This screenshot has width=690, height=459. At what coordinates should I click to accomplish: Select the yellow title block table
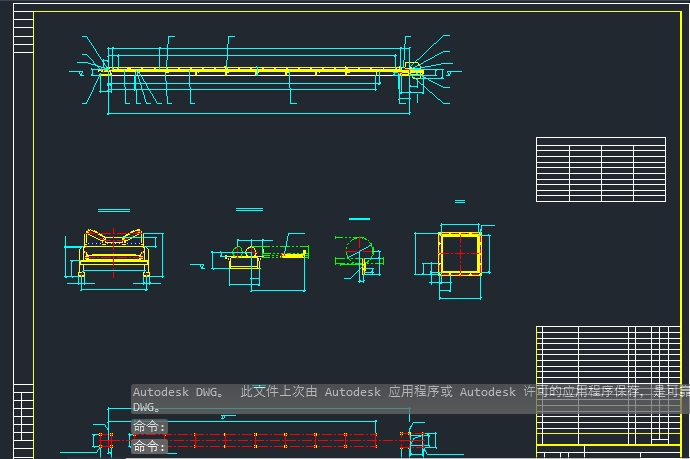point(609,392)
